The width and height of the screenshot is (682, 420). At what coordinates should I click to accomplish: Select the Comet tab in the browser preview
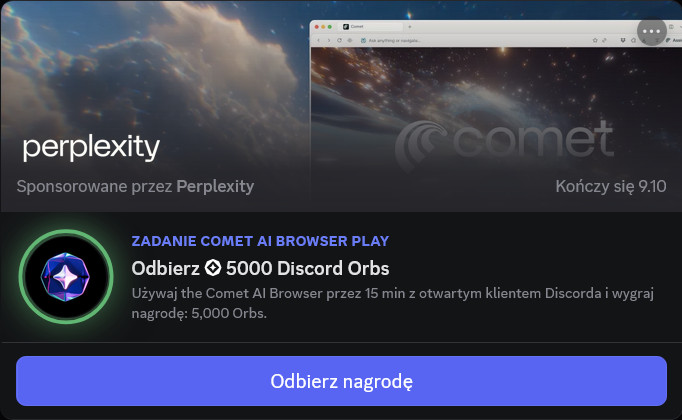pyautogui.click(x=371, y=27)
